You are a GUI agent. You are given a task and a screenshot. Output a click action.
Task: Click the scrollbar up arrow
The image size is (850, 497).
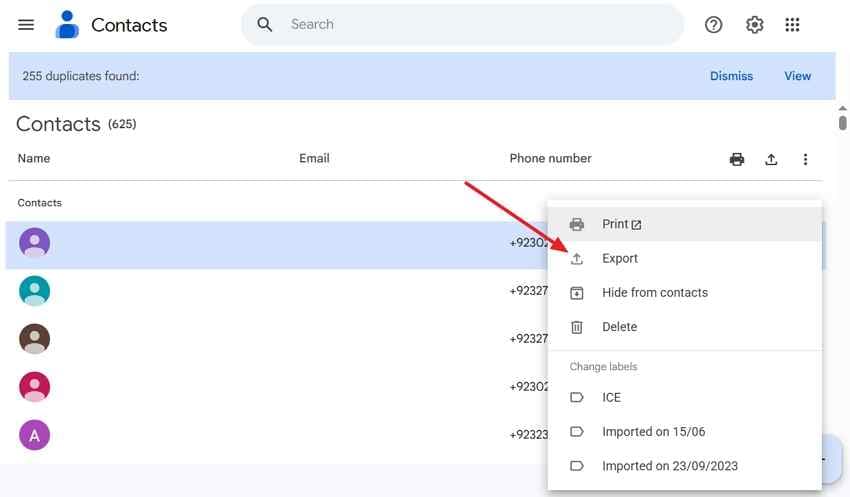842,108
